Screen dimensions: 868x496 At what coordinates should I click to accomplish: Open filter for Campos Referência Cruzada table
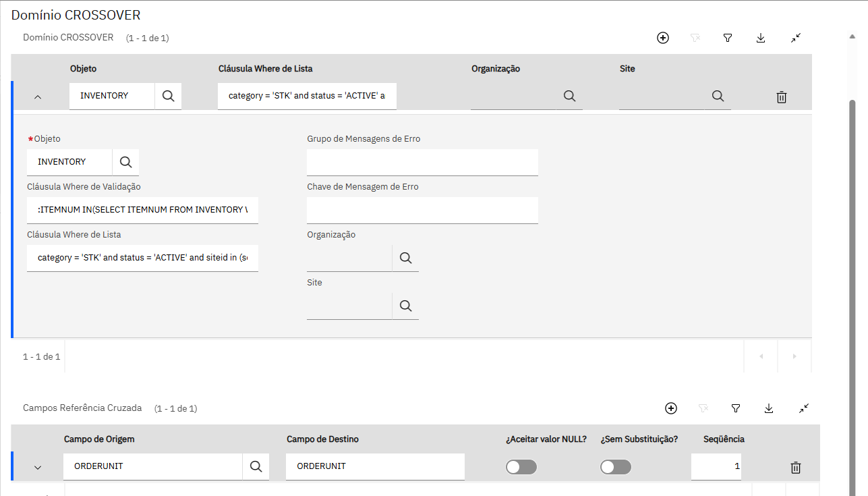coord(736,408)
